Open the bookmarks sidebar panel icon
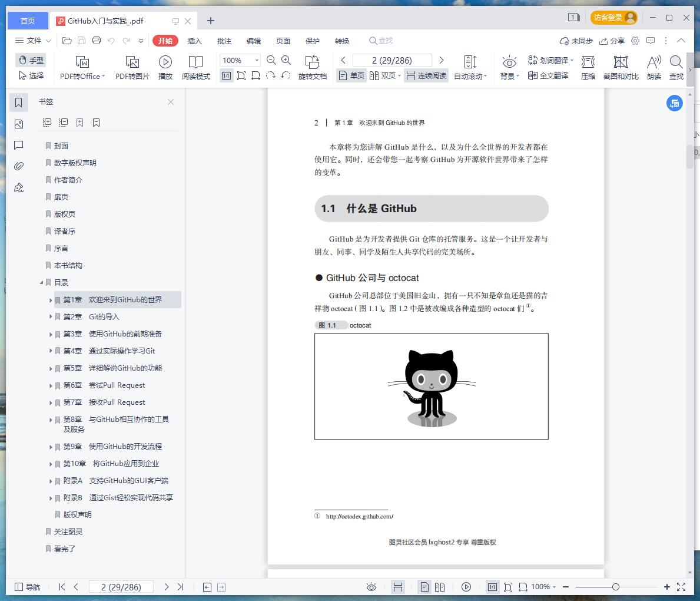Screen dimensions: 700x601 pyautogui.click(x=19, y=103)
